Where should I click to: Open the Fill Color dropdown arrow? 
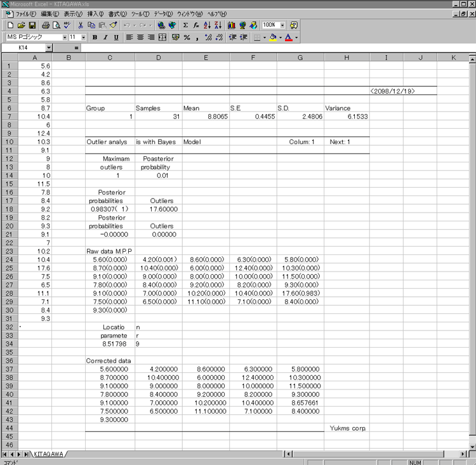tap(281, 37)
